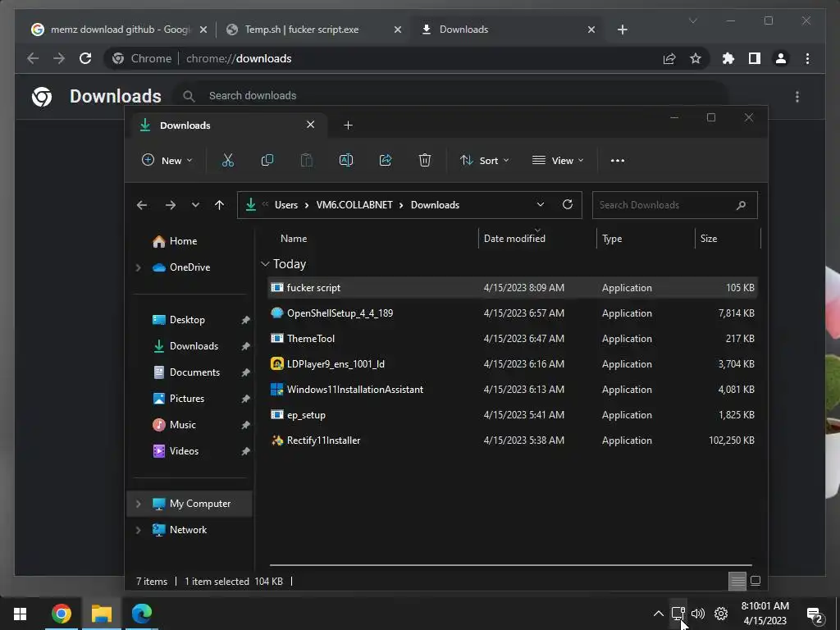
Task: Click the Copy icon in Explorer toolbar
Action: (x=267, y=160)
